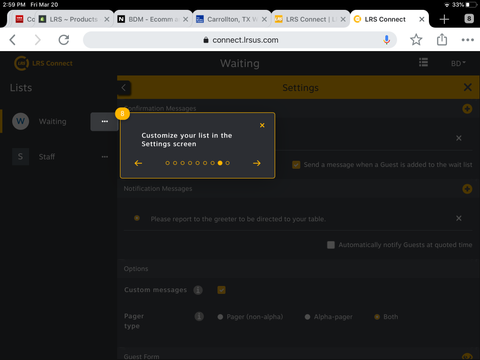Open the BD user dropdown
The height and width of the screenshot is (360, 480).
pyautogui.click(x=458, y=63)
